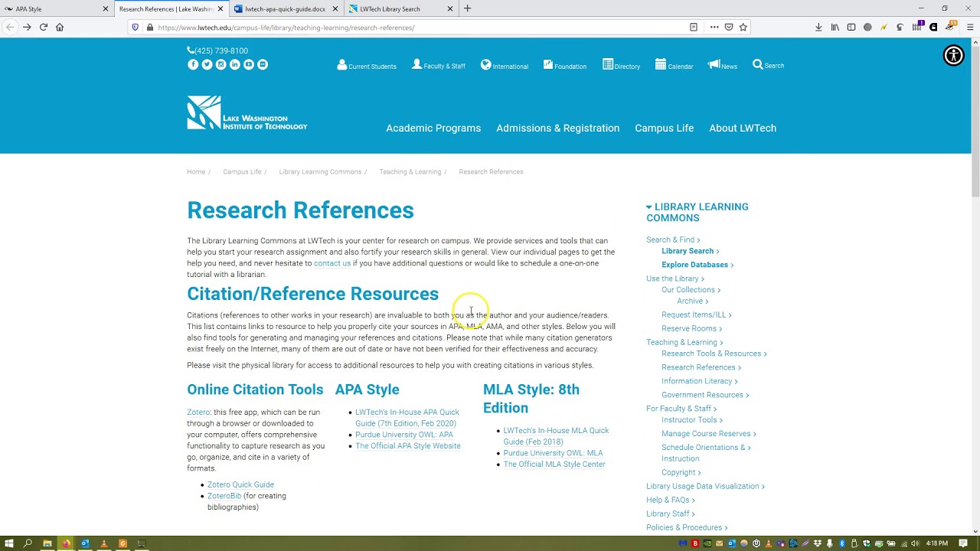Open LWTech's In-House APA Quick Guide
980x551 pixels.
[x=407, y=418]
